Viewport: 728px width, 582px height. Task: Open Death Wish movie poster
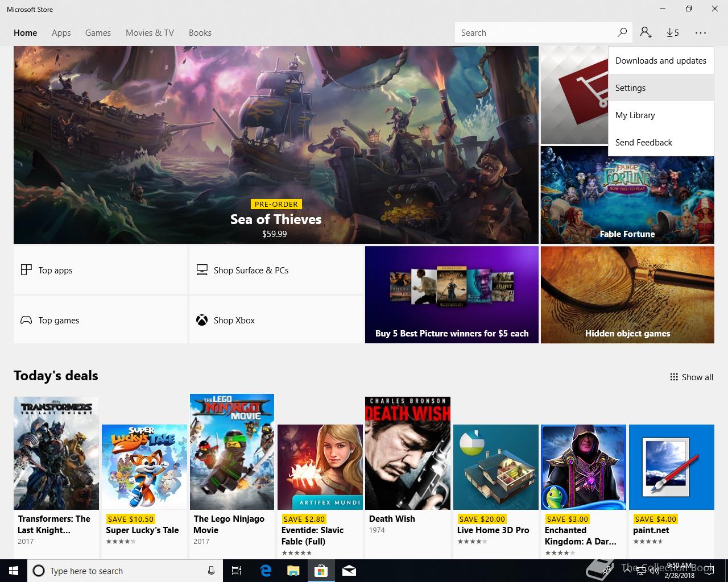408,453
